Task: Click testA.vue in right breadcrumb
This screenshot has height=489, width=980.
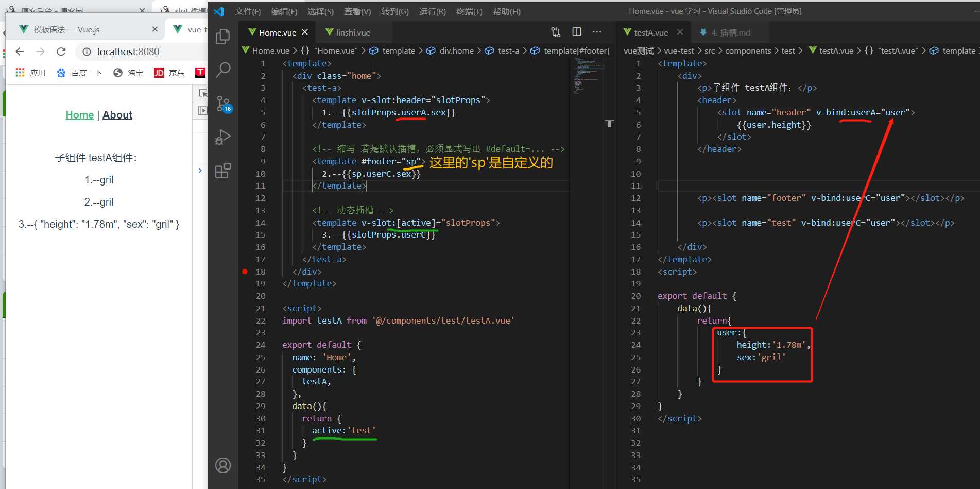Action: click(x=836, y=50)
